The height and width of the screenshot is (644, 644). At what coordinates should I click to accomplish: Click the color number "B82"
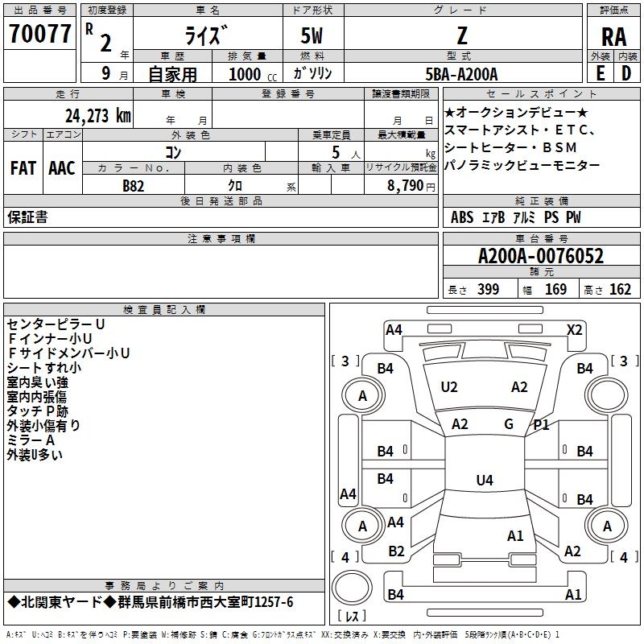pyautogui.click(x=134, y=186)
